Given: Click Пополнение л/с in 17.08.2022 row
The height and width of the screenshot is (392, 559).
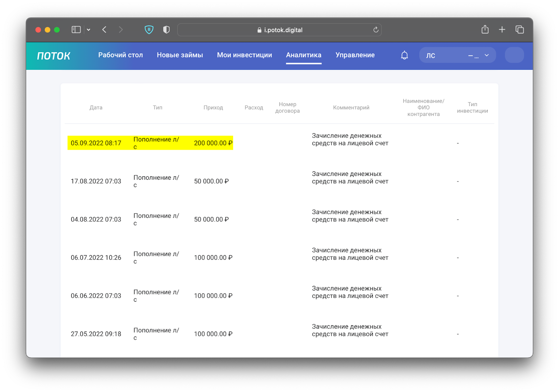Looking at the screenshot, I should [156, 181].
